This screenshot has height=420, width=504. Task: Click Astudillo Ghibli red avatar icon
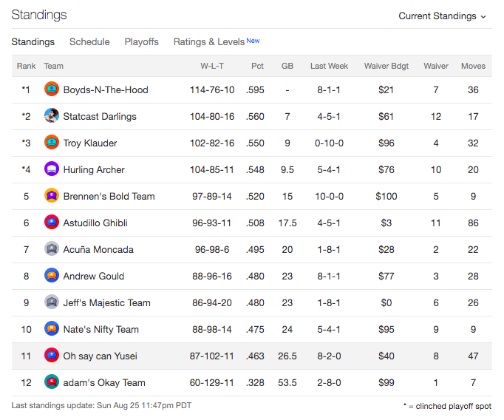pos(52,223)
